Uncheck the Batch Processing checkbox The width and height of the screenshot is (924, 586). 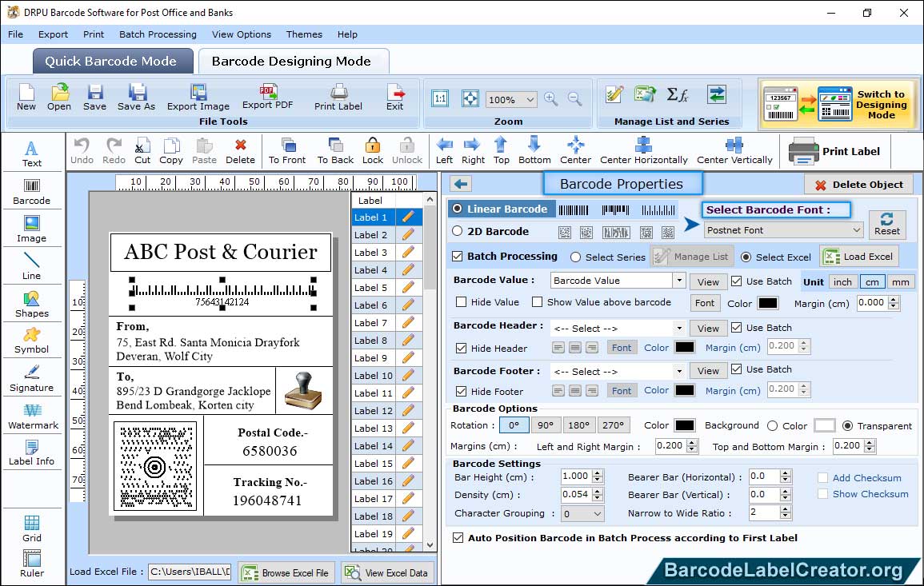click(458, 257)
